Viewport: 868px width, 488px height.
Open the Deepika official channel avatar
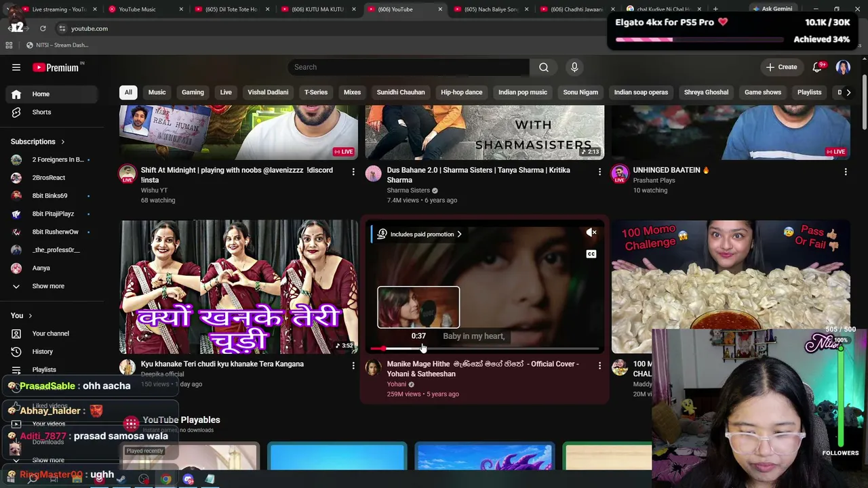(x=127, y=367)
